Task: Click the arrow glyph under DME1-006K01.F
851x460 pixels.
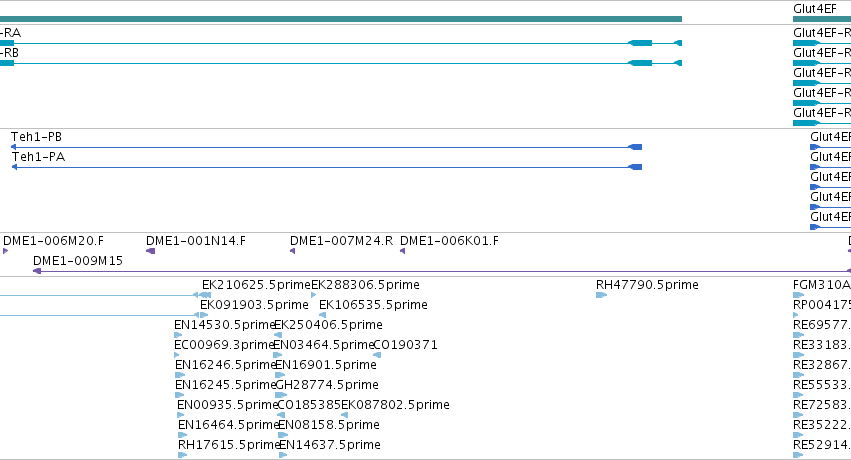Action: pyautogui.click(x=403, y=251)
